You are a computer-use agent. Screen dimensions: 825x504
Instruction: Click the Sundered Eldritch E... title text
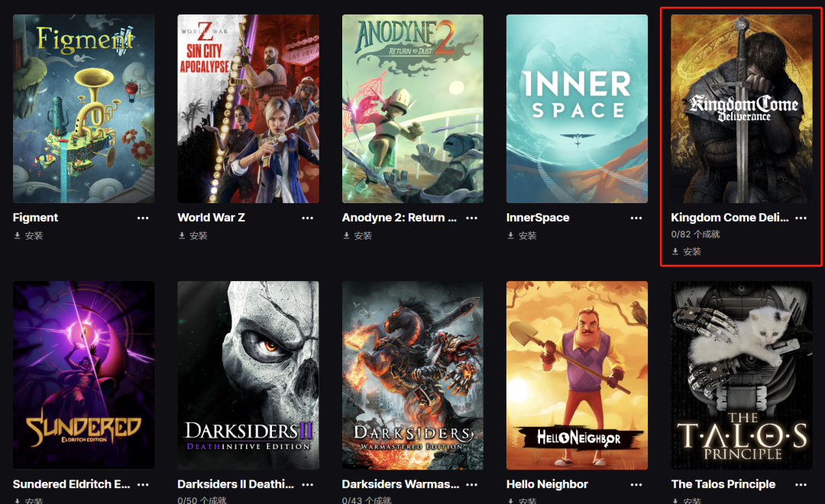point(72,485)
